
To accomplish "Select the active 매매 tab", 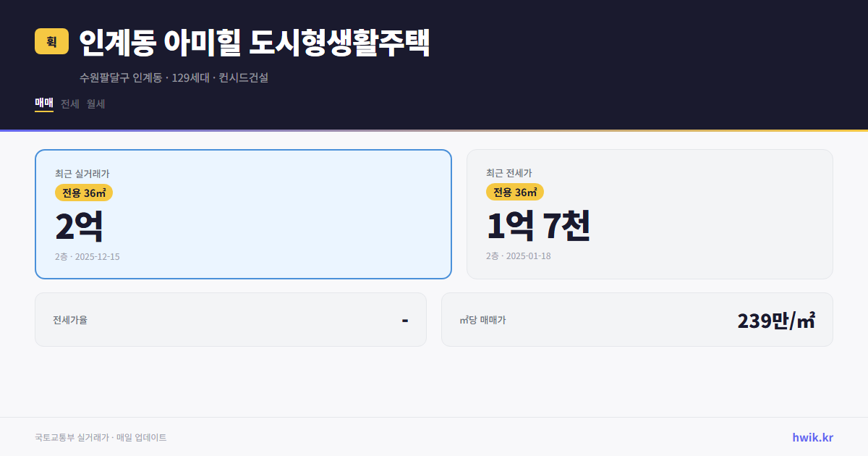I will tap(43, 104).
